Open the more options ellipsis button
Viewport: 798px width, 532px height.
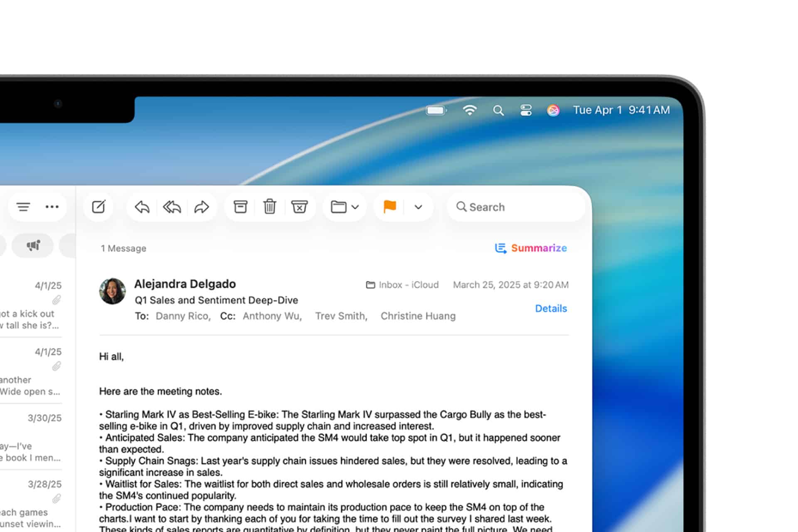(x=52, y=207)
